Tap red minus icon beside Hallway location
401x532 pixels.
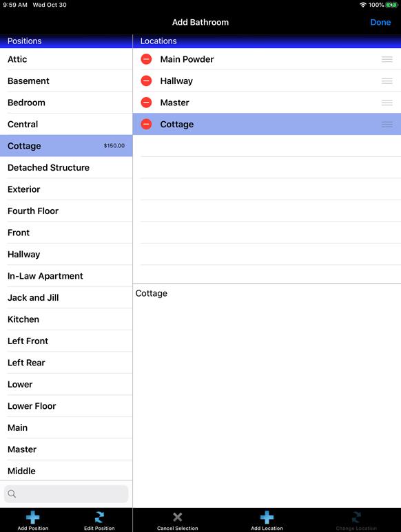click(x=146, y=81)
